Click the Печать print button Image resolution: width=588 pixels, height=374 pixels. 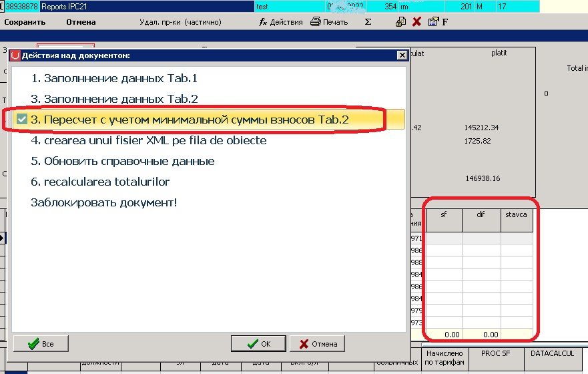[329, 22]
